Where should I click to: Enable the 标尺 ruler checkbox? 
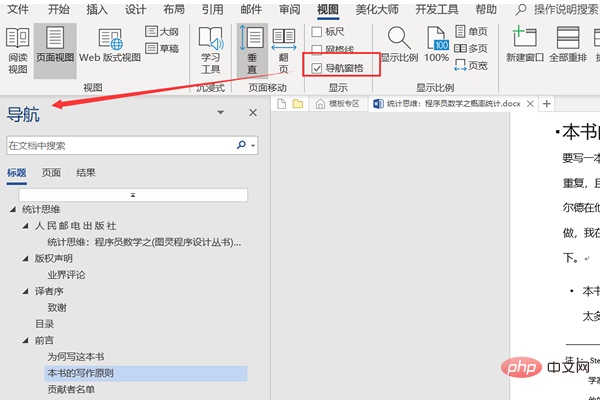317,32
